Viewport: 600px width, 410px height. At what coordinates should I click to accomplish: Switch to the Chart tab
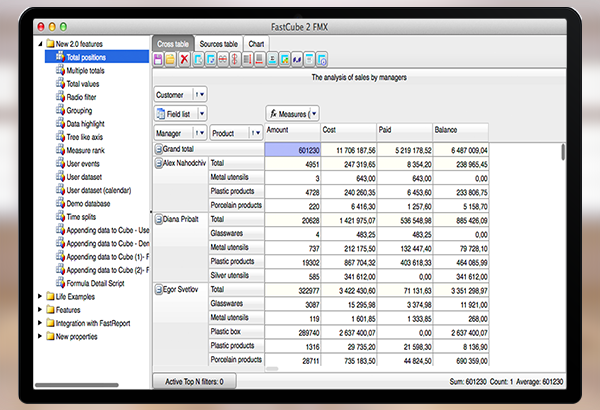257,44
